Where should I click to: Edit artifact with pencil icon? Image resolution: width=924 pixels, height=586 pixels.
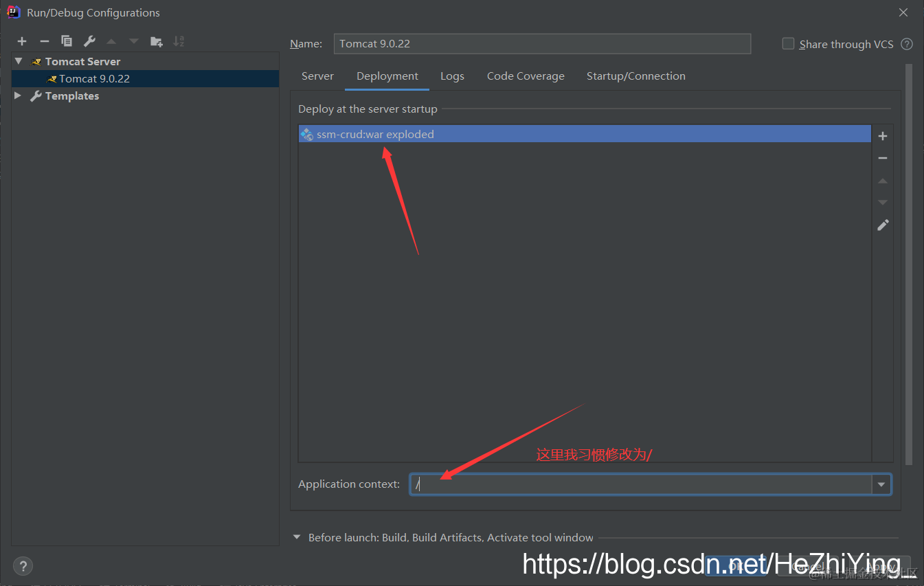[x=883, y=225]
